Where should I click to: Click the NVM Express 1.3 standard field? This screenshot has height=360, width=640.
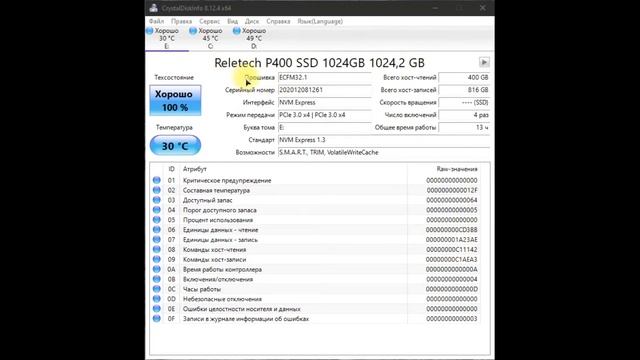click(x=384, y=140)
